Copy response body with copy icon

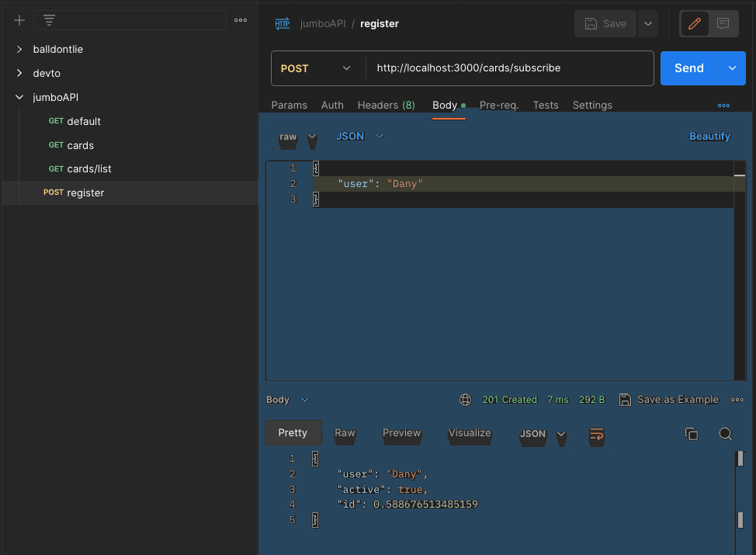[692, 434]
